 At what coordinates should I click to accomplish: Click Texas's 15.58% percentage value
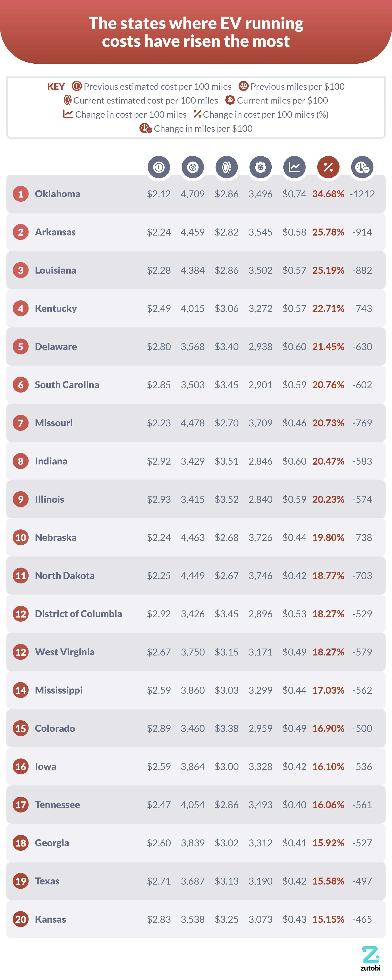point(328,881)
